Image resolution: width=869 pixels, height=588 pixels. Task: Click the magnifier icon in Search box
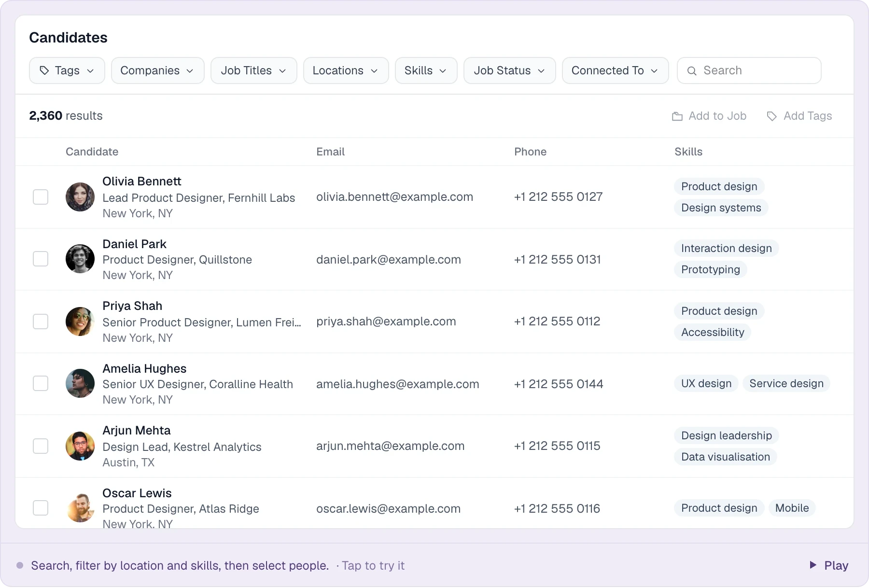pos(692,71)
